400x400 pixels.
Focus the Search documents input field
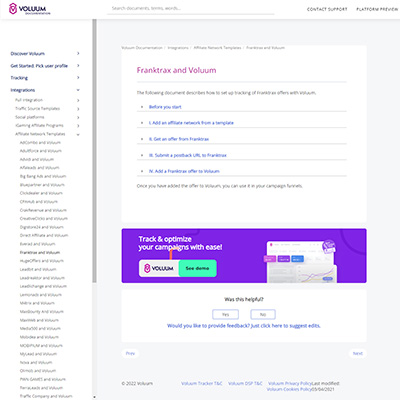click(x=191, y=8)
